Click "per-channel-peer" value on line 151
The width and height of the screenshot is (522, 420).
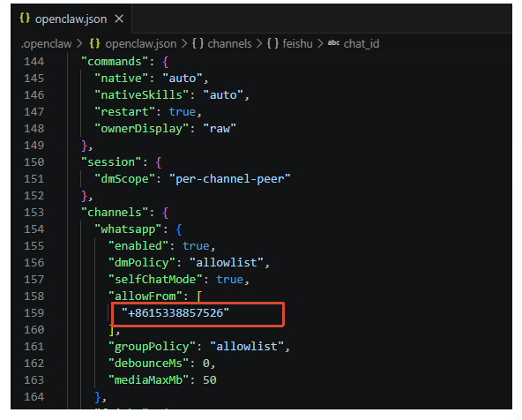[229, 179]
